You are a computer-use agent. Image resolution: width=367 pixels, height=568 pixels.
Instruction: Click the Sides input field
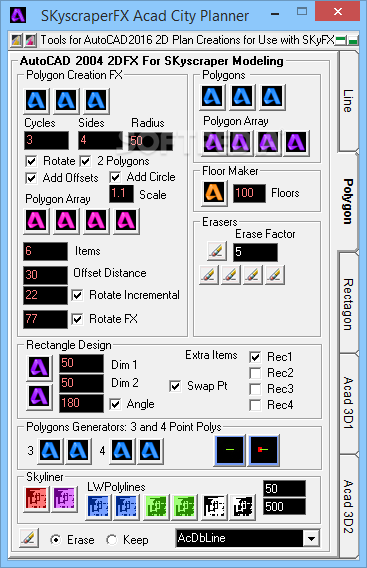pos(100,140)
